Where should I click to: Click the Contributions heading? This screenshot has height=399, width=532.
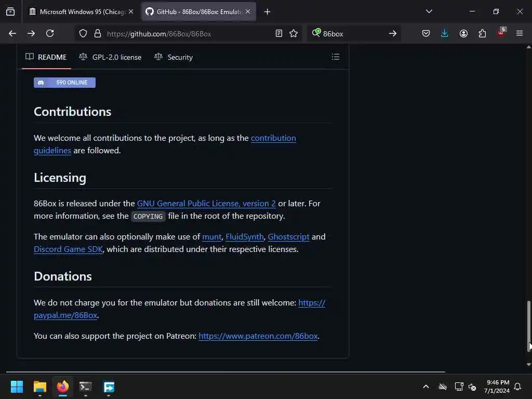tap(72, 112)
